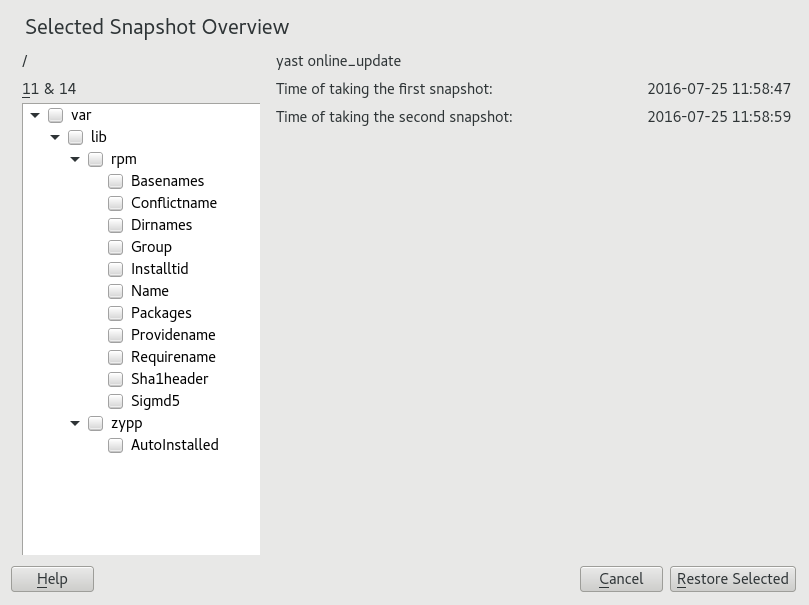The image size is (809, 605).
Task: Enable the Dirnames checkbox
Action: tap(116, 225)
